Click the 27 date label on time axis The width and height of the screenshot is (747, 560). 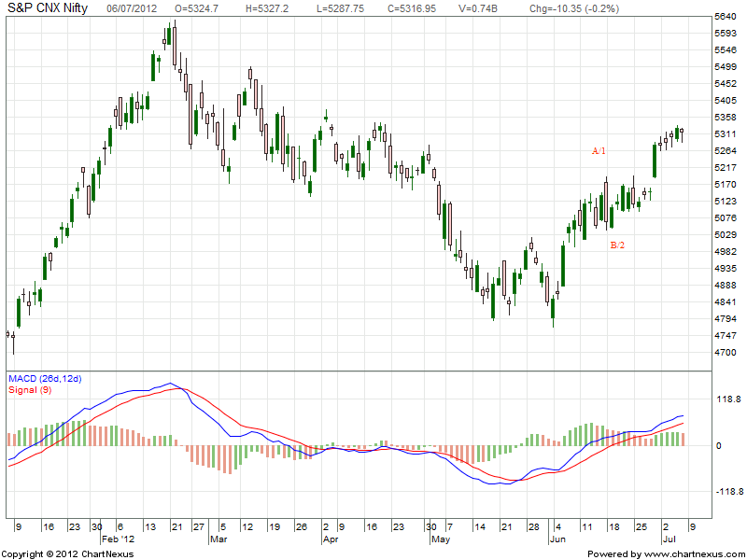(x=199, y=527)
